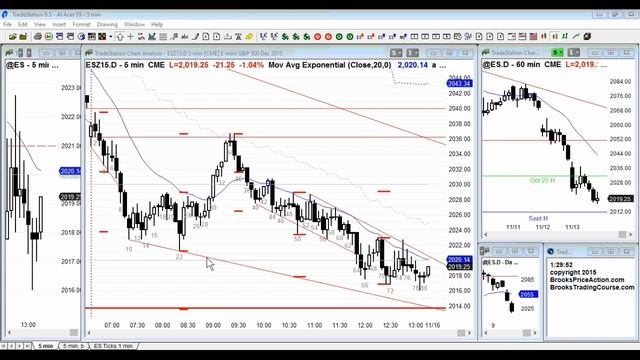Click the BrooksTradingCourse.com text
The width and height of the screenshot is (640, 360).
(x=592, y=287)
